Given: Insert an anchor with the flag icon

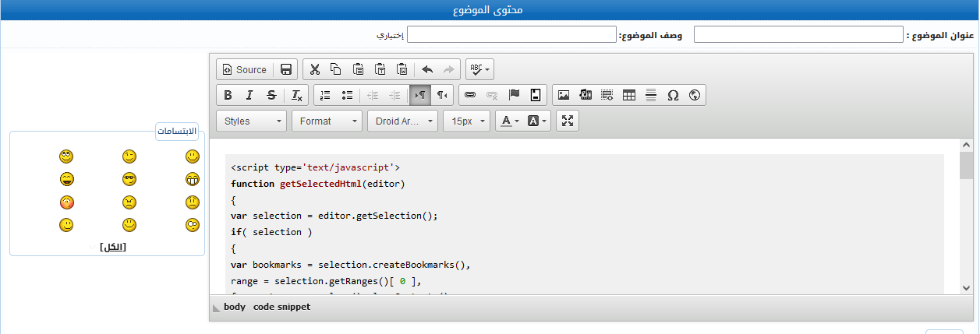Looking at the screenshot, I should point(514,95).
